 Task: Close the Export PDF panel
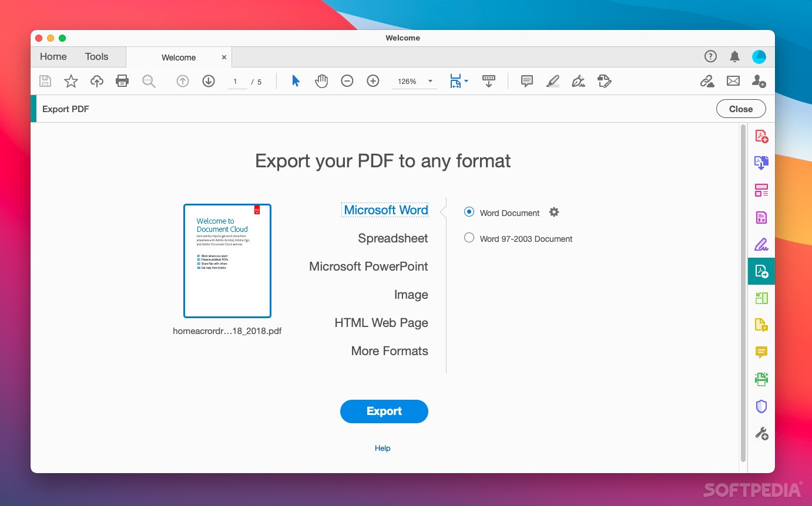point(741,109)
